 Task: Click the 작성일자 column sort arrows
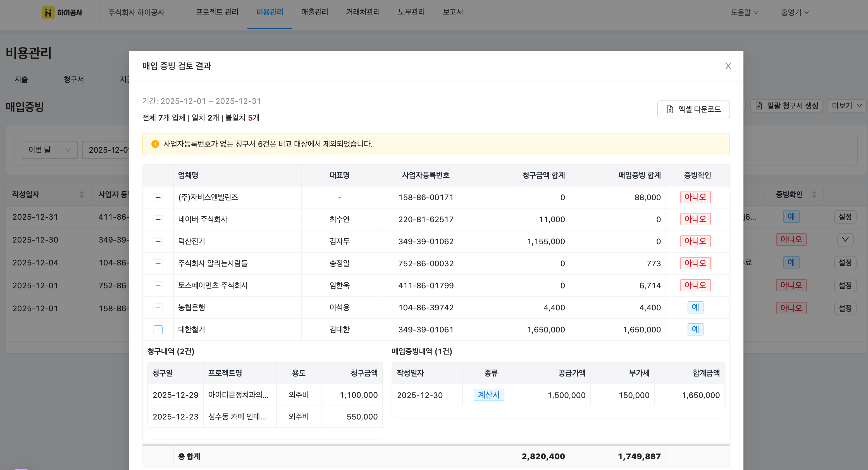[x=82, y=194]
